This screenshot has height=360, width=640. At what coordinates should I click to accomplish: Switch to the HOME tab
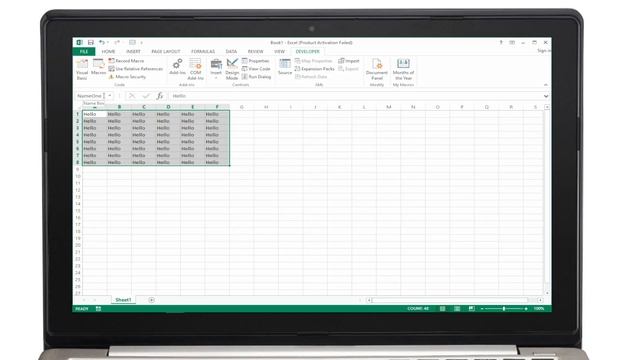coord(108,51)
